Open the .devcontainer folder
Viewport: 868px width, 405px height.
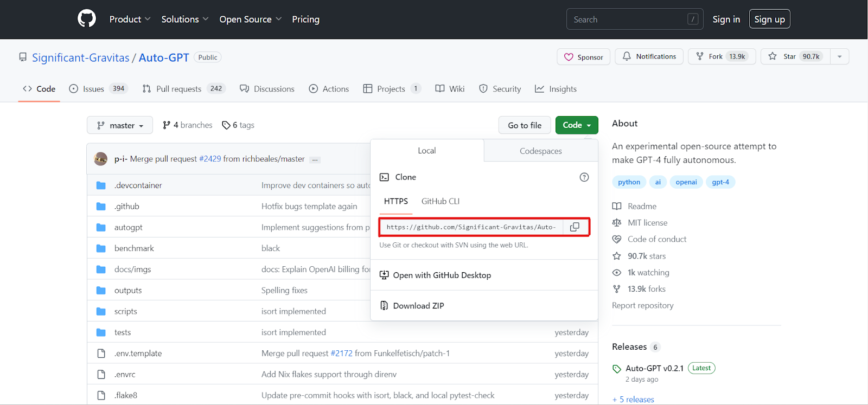click(x=138, y=185)
